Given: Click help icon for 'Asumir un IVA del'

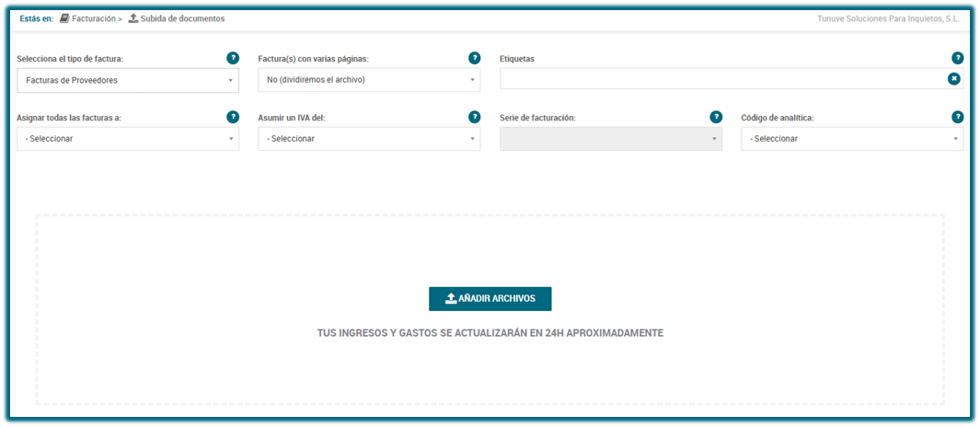Looking at the screenshot, I should 474,117.
